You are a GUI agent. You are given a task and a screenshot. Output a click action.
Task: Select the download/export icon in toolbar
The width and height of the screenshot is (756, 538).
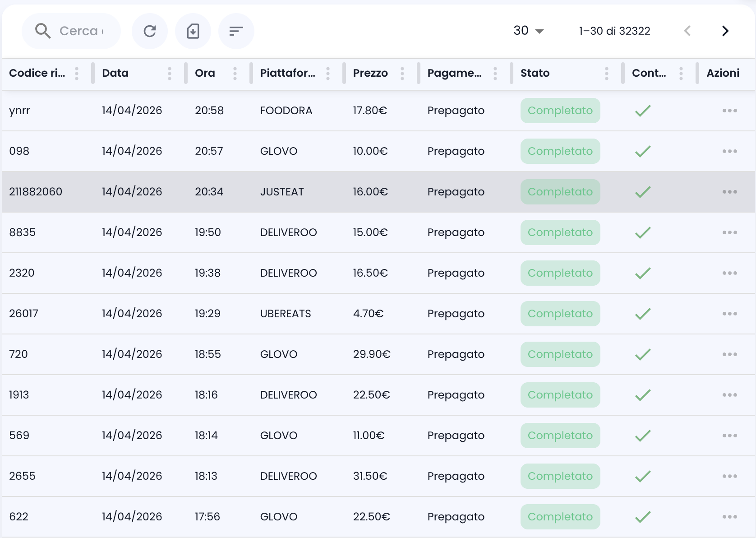pyautogui.click(x=193, y=31)
